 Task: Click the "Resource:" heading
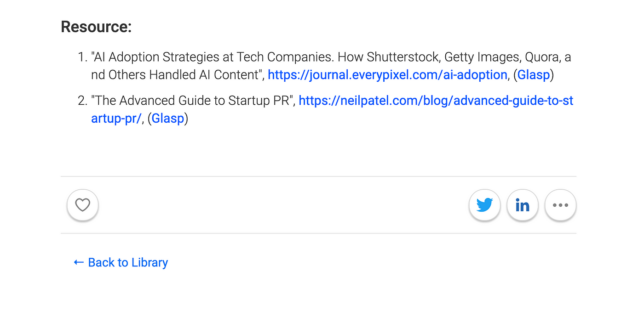pyautogui.click(x=96, y=27)
